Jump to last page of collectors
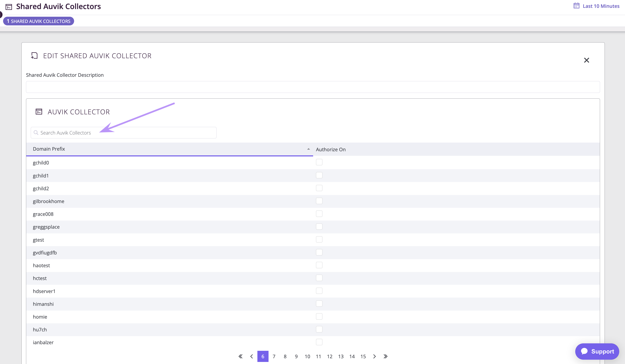This screenshot has width=625, height=364. pyautogui.click(x=385, y=356)
